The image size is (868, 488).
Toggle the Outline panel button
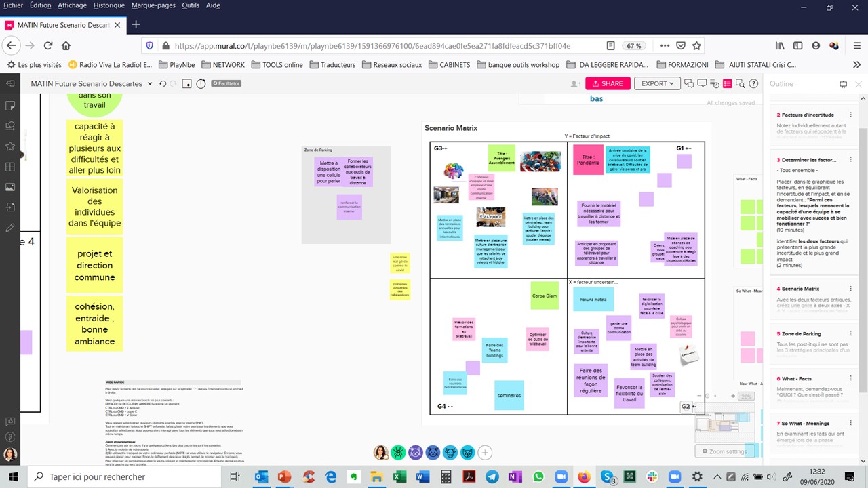(728, 83)
